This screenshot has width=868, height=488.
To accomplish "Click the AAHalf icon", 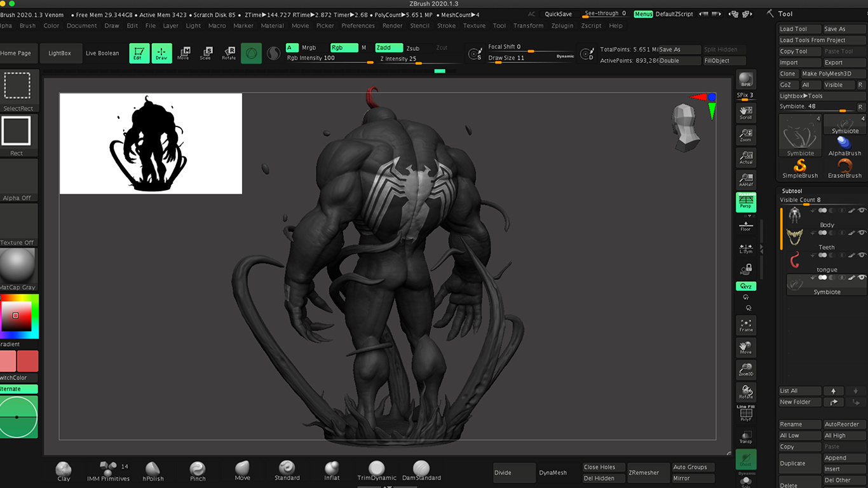I will (746, 180).
